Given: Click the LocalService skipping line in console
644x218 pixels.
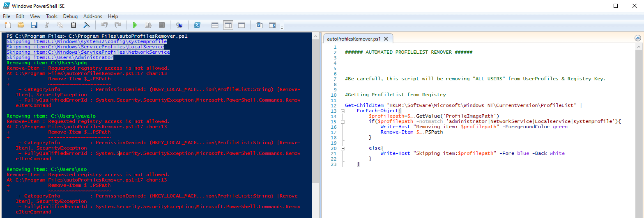Looking at the screenshot, I should click(85, 47).
